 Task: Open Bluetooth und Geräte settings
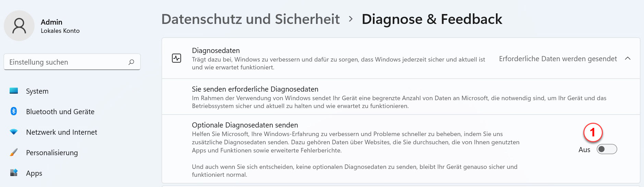pos(60,112)
